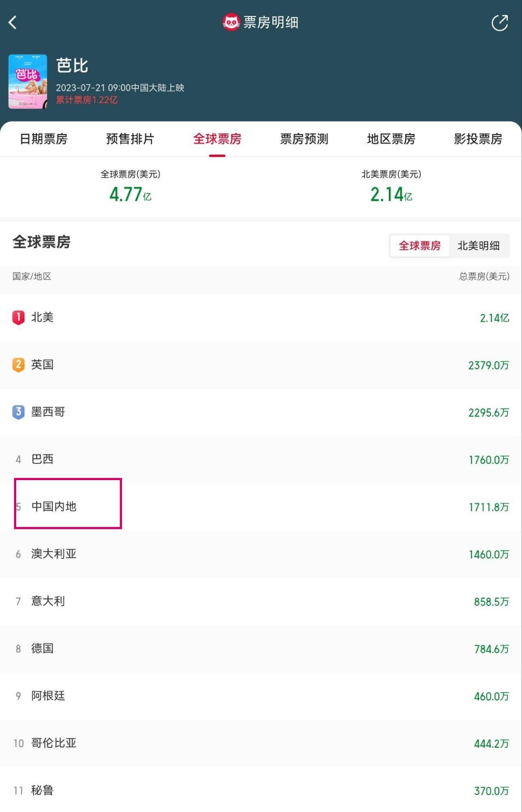The height and width of the screenshot is (812, 522).
Task: Switch to the 预售排片 tab
Action: (130, 139)
